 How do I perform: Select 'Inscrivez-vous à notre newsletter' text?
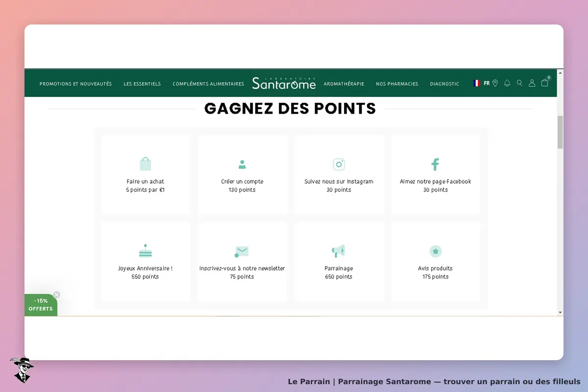[242, 268]
